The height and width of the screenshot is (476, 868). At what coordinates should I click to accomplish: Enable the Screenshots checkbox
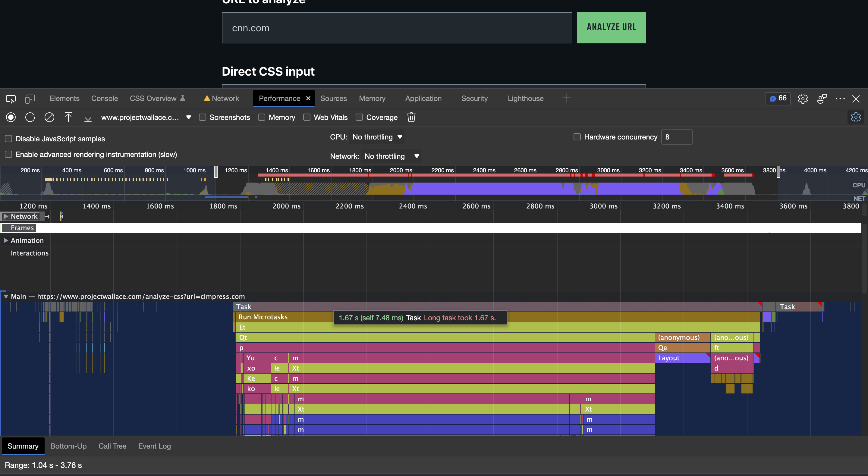tap(203, 117)
